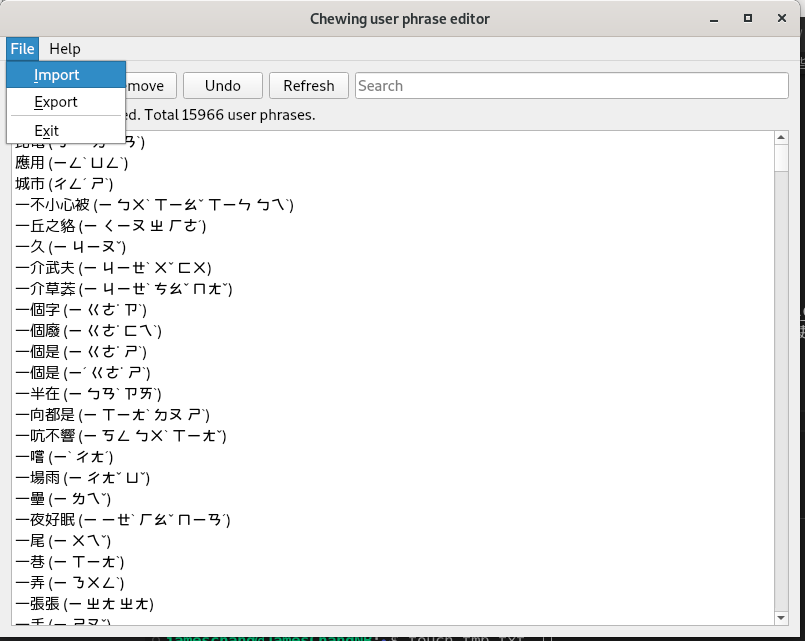
Task: Select phrase 一個廢
Action: pyautogui.click(x=393, y=331)
